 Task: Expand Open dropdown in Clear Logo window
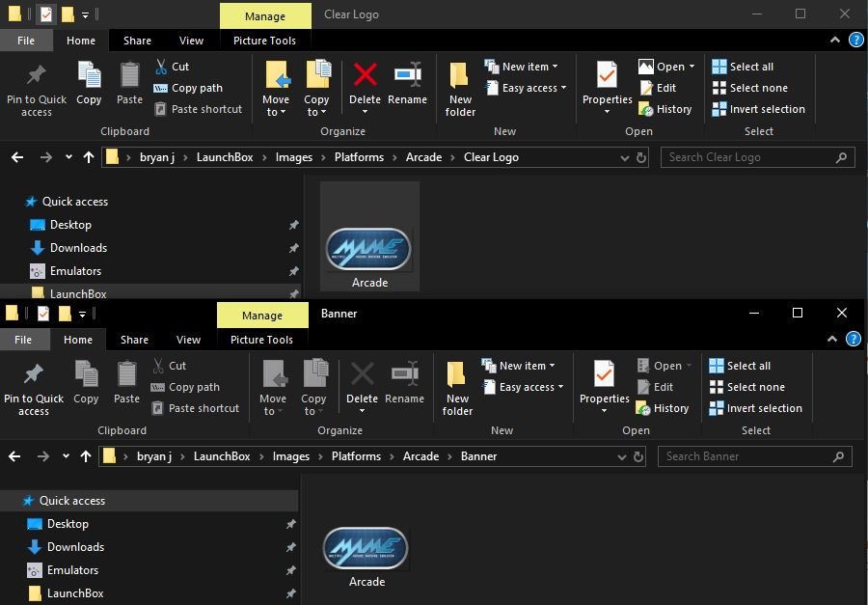(x=692, y=67)
